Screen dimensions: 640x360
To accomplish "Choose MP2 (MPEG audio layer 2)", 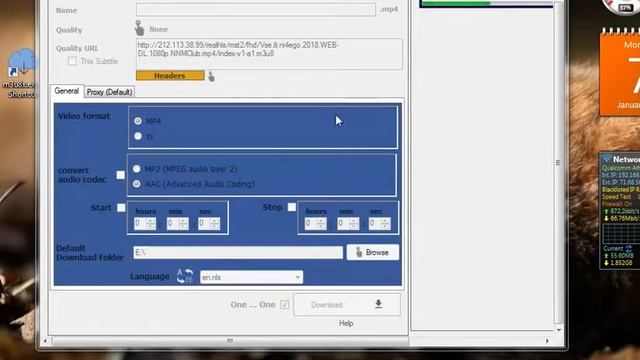I will [x=137, y=169].
